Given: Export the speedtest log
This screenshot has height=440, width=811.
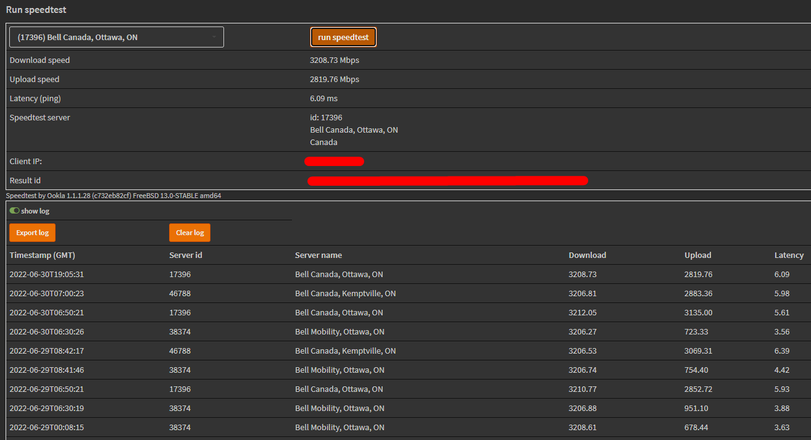Looking at the screenshot, I should click(32, 233).
